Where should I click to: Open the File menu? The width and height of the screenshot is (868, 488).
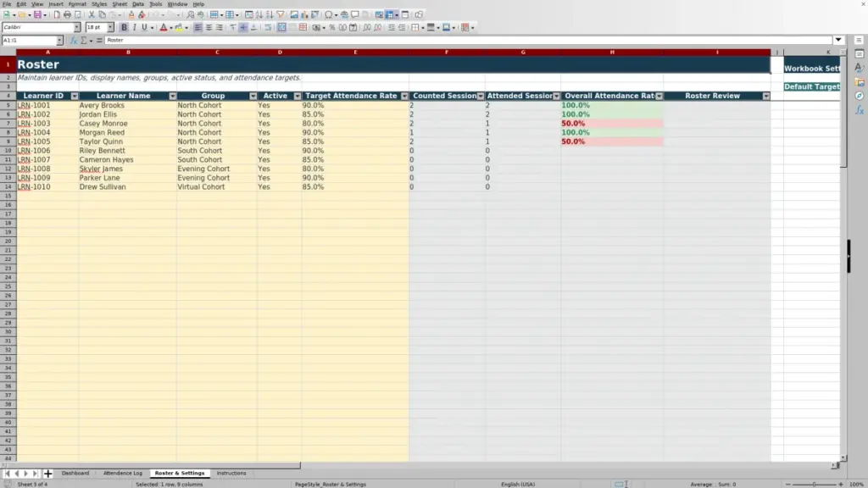(7, 4)
